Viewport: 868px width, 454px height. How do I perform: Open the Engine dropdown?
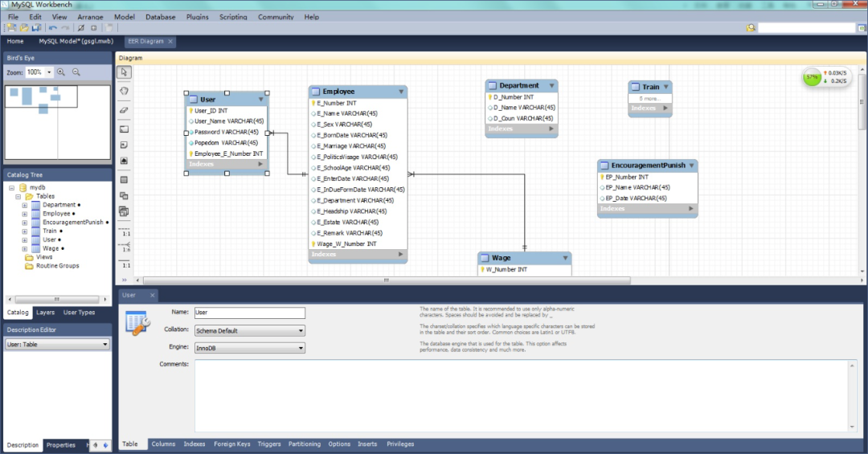point(250,348)
